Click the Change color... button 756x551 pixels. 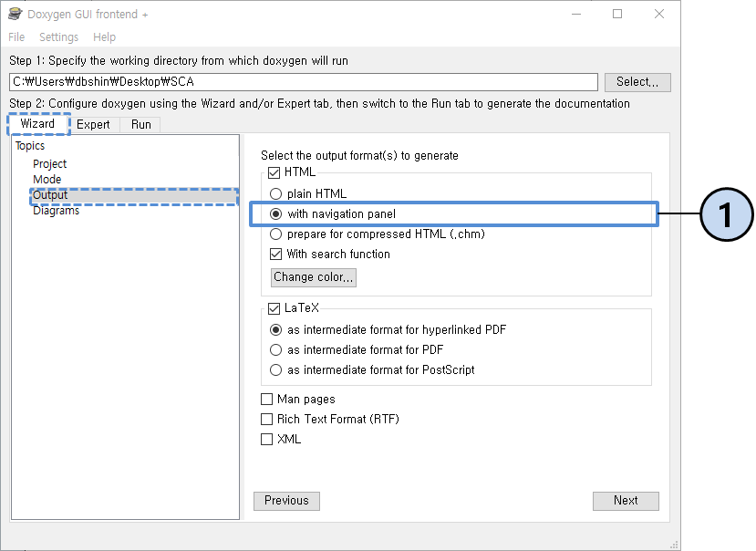pyautogui.click(x=314, y=277)
